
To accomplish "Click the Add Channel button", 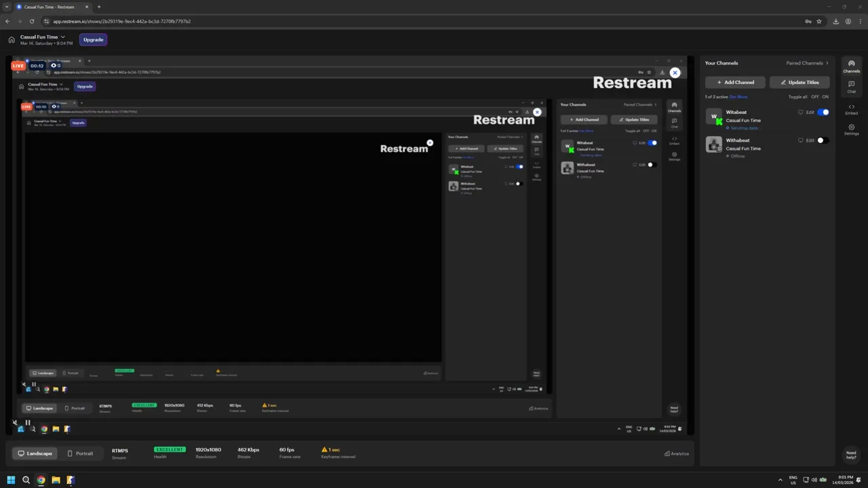I will [735, 82].
